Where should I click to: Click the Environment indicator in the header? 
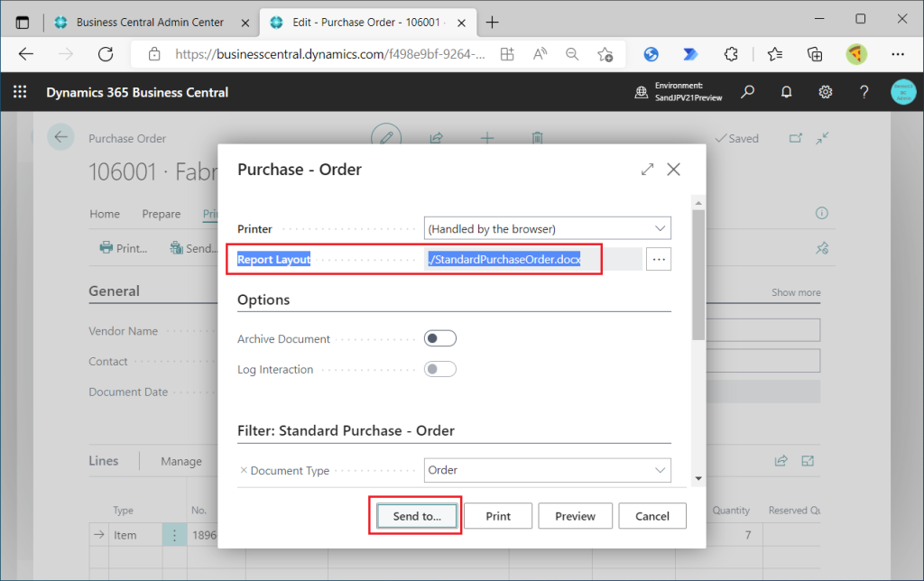coord(679,92)
